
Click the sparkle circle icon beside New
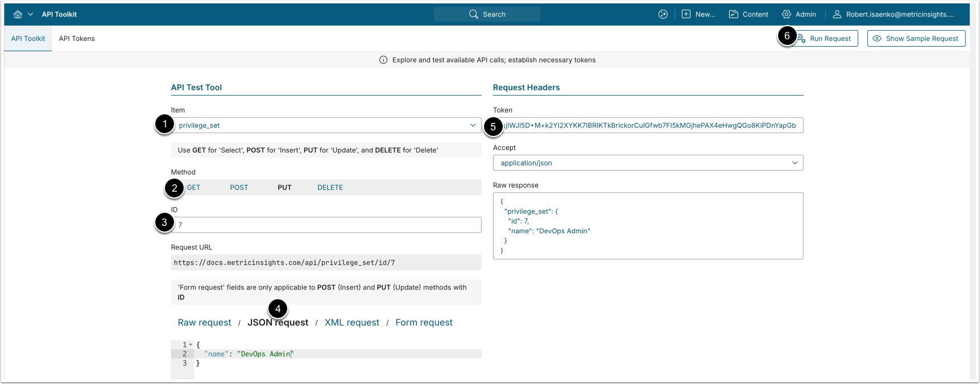[x=663, y=14]
